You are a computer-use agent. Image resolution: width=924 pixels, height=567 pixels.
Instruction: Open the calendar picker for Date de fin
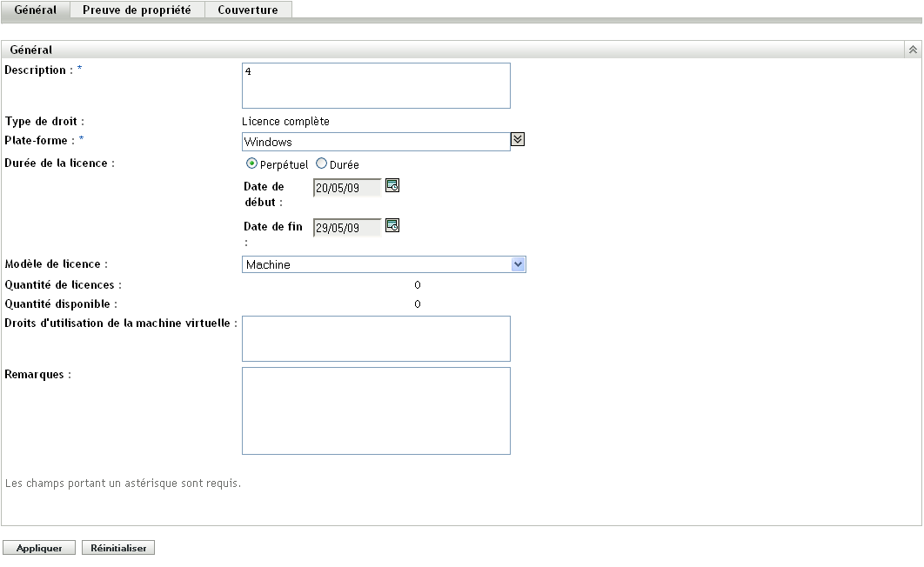[392, 225]
